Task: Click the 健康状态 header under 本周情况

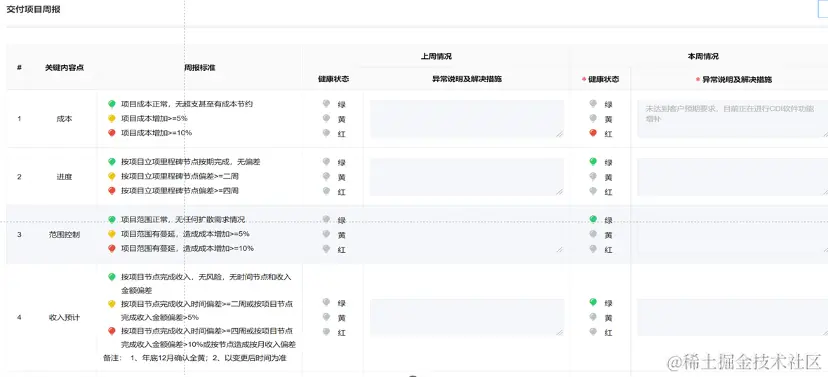Action: point(604,80)
